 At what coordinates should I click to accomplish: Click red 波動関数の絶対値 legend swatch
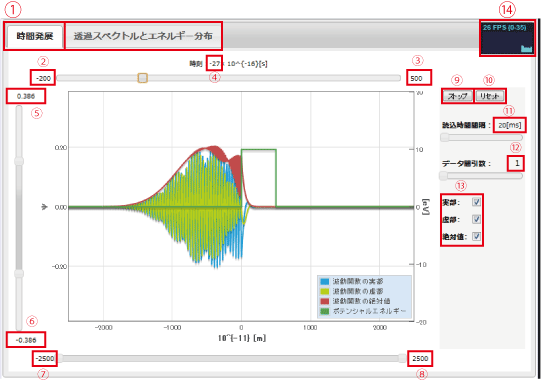(324, 301)
